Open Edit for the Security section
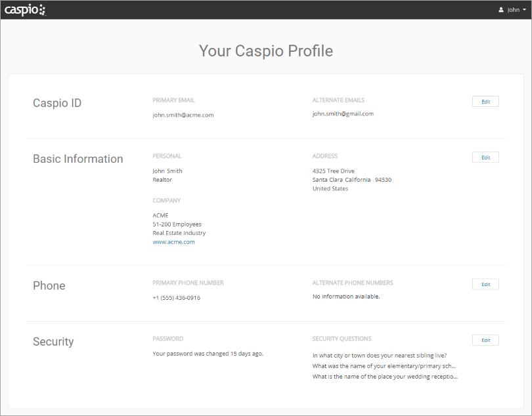This screenshot has width=532, height=416. coord(485,340)
